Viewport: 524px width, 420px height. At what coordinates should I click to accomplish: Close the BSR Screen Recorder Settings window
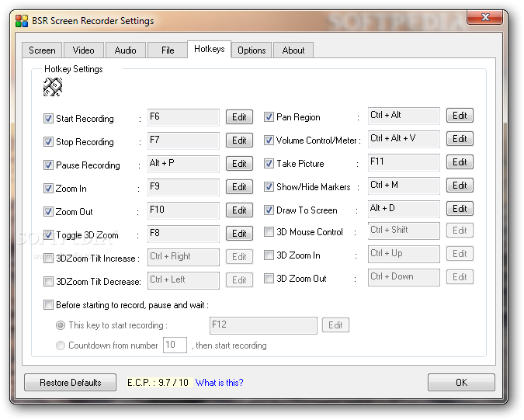click(485, 17)
